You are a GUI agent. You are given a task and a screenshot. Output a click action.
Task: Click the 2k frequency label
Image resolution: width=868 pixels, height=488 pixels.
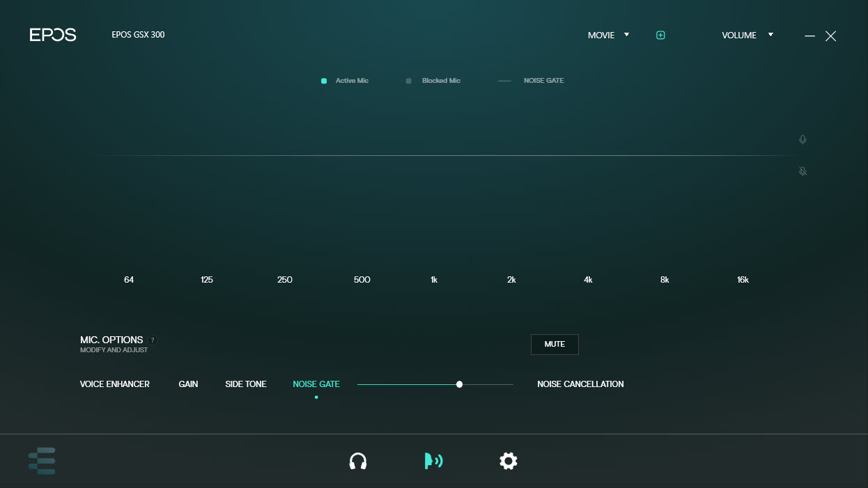[x=511, y=280]
